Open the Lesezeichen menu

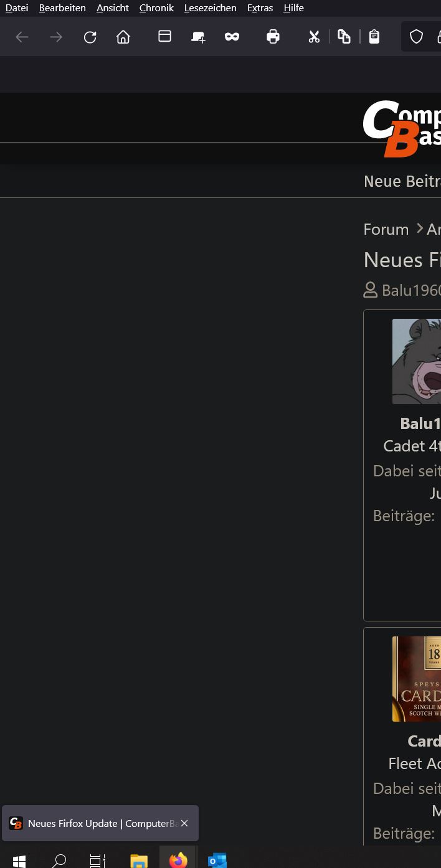click(x=210, y=7)
